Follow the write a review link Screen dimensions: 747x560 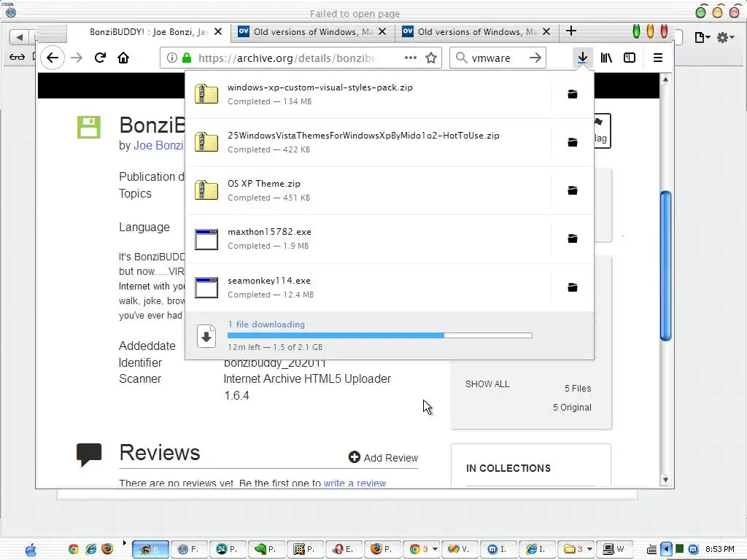coord(355,483)
